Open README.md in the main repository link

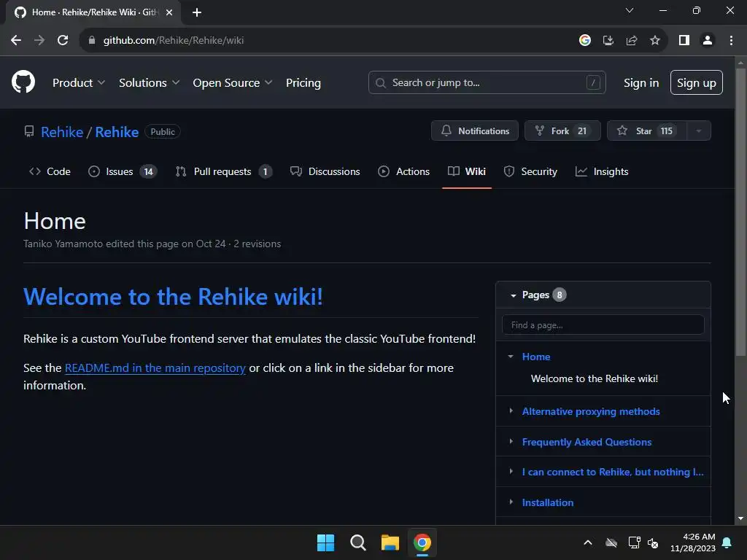[x=155, y=368]
